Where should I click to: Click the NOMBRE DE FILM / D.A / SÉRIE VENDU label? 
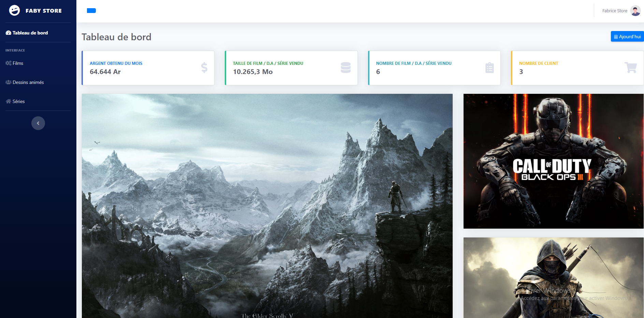pyautogui.click(x=414, y=63)
